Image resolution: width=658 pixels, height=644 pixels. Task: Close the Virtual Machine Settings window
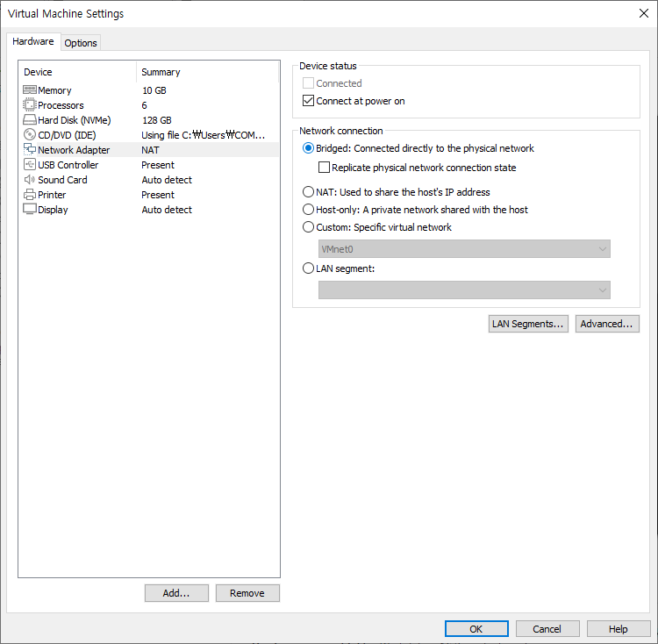pyautogui.click(x=643, y=13)
